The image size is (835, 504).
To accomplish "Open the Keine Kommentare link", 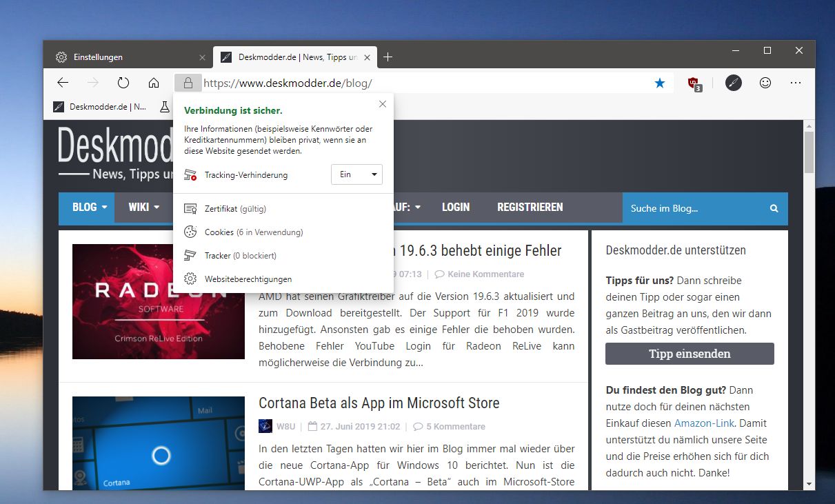I will coord(479,274).
